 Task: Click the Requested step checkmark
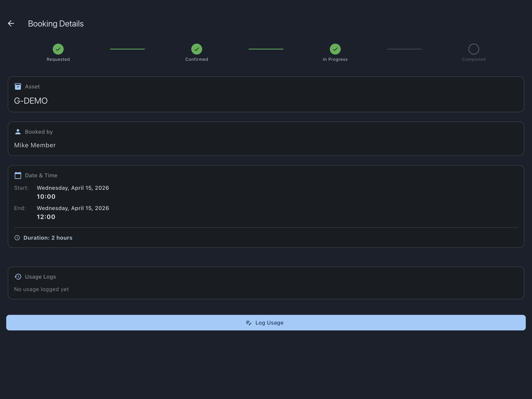tap(58, 49)
